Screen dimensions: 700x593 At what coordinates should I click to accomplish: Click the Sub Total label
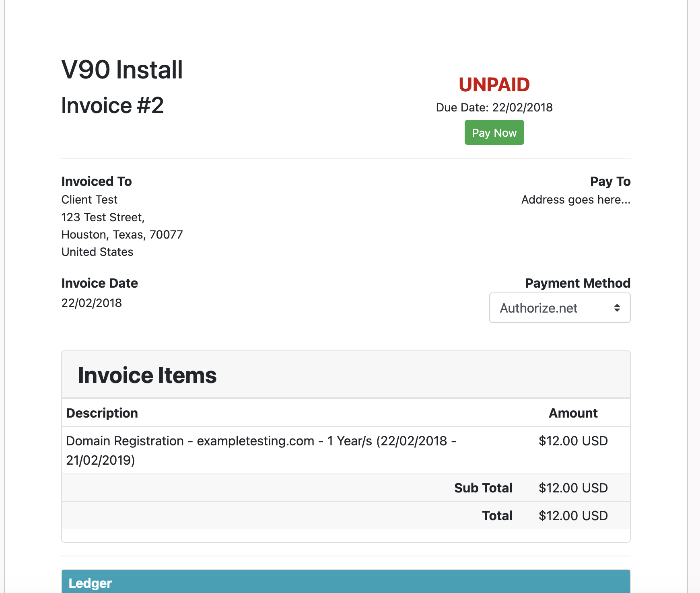483,488
